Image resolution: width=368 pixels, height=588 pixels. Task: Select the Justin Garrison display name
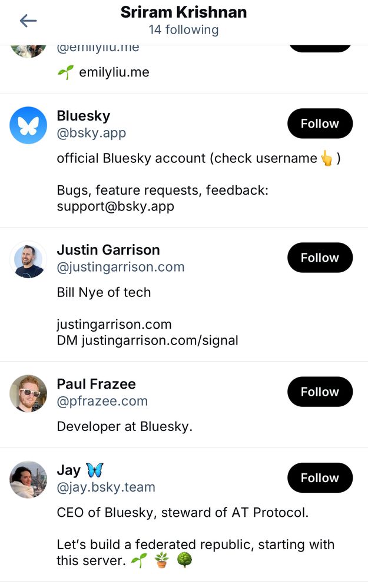(108, 250)
